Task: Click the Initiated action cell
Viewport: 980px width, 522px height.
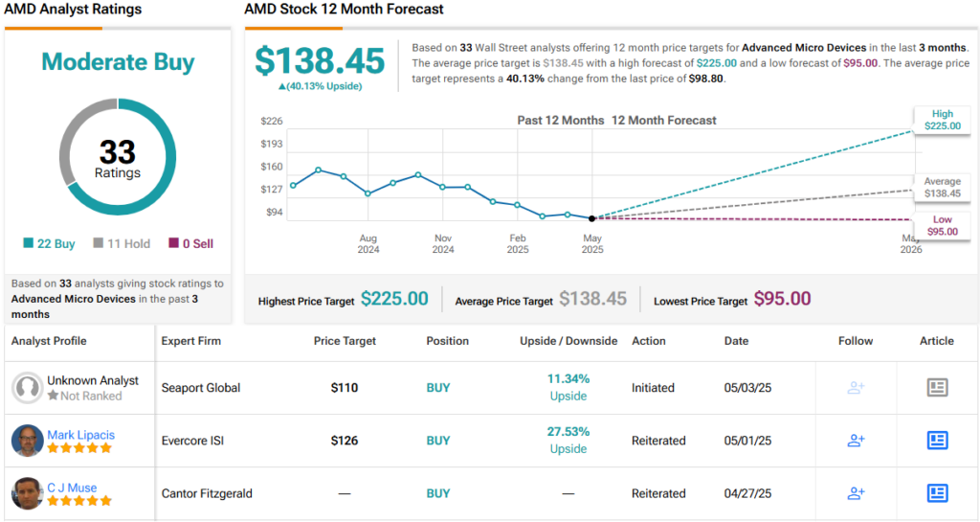Action: (653, 388)
